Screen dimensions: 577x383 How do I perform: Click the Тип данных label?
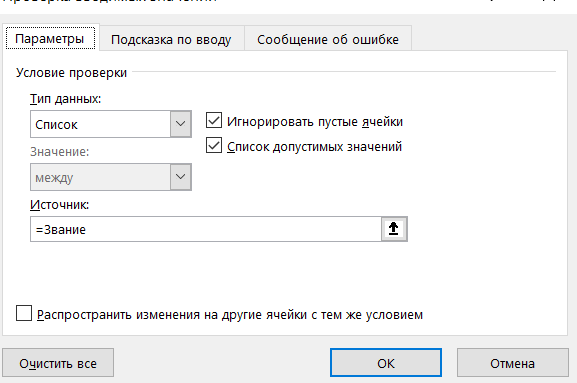tap(66, 99)
